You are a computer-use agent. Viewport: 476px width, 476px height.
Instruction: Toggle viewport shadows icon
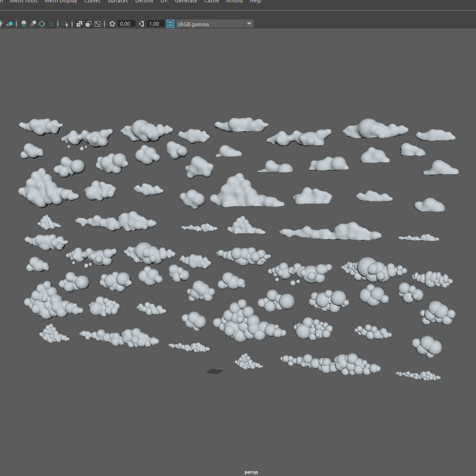point(10,24)
